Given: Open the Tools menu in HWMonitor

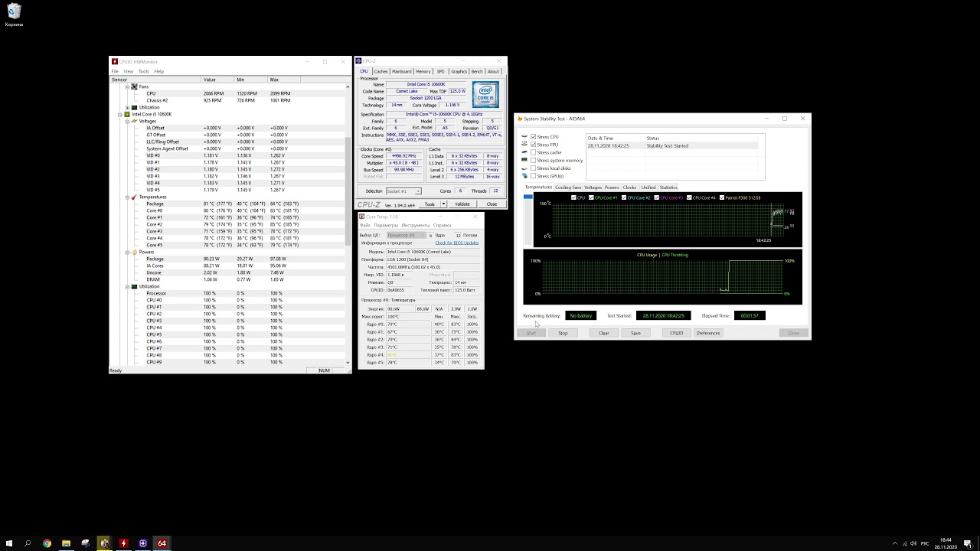Looking at the screenshot, I should (143, 71).
